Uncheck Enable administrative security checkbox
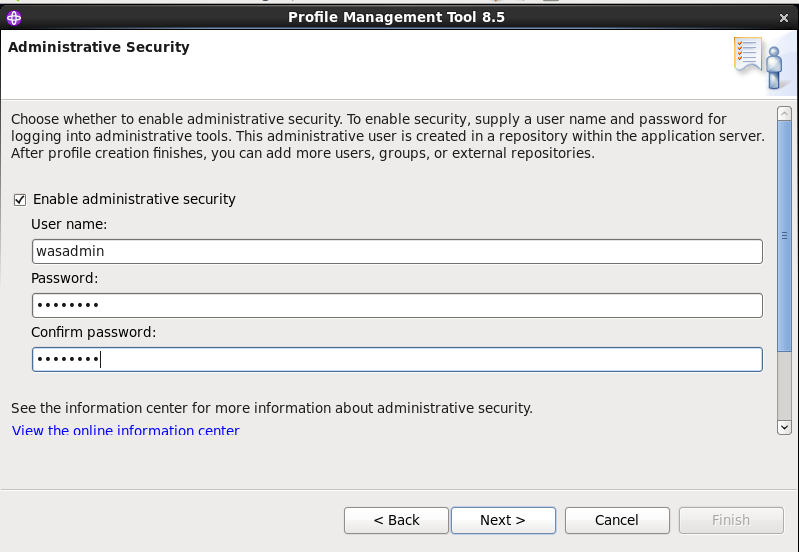799x552 pixels. [x=20, y=200]
